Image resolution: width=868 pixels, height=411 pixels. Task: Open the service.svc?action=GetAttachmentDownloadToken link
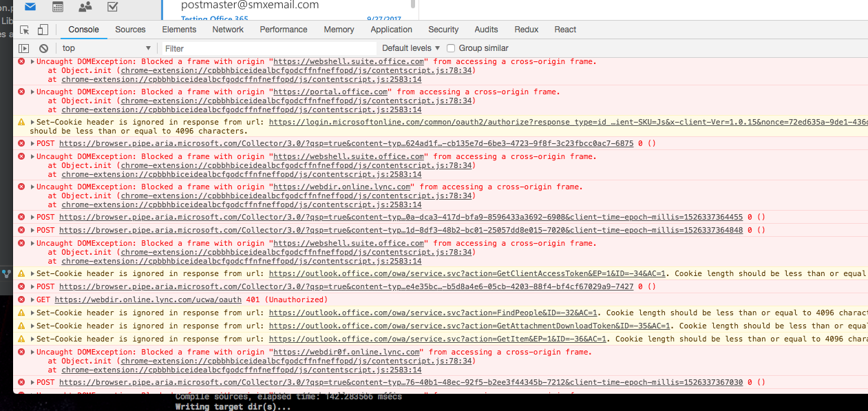[x=469, y=326]
